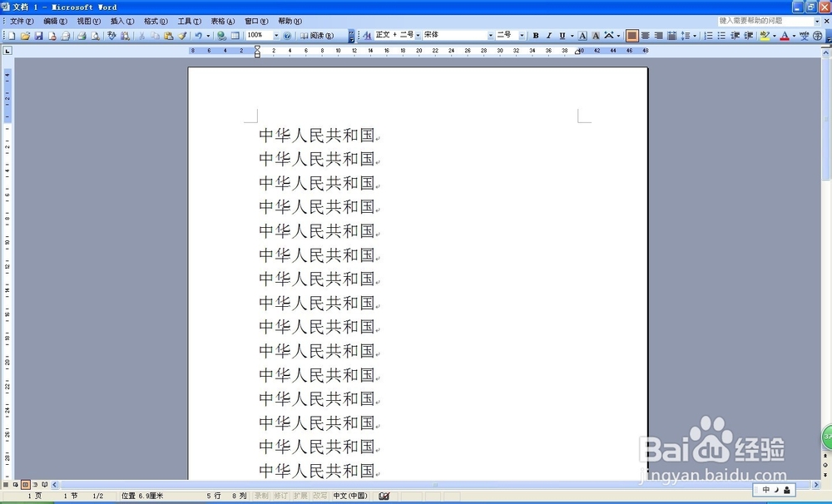Toggle 改写 overtype mode in status bar
Viewport: 832px width, 504px height.
click(320, 496)
